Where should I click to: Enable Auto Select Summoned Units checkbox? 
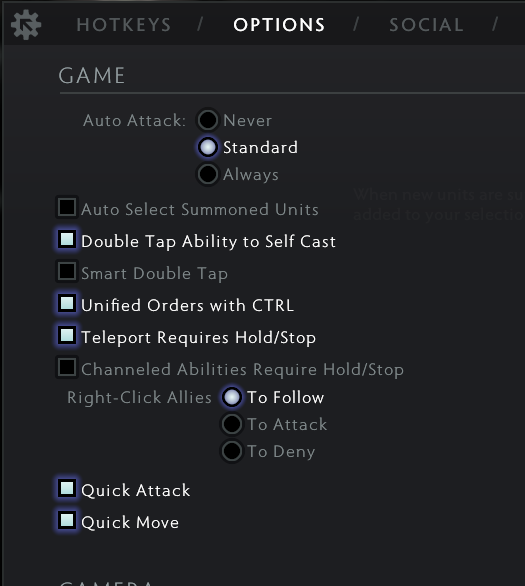click(x=67, y=207)
